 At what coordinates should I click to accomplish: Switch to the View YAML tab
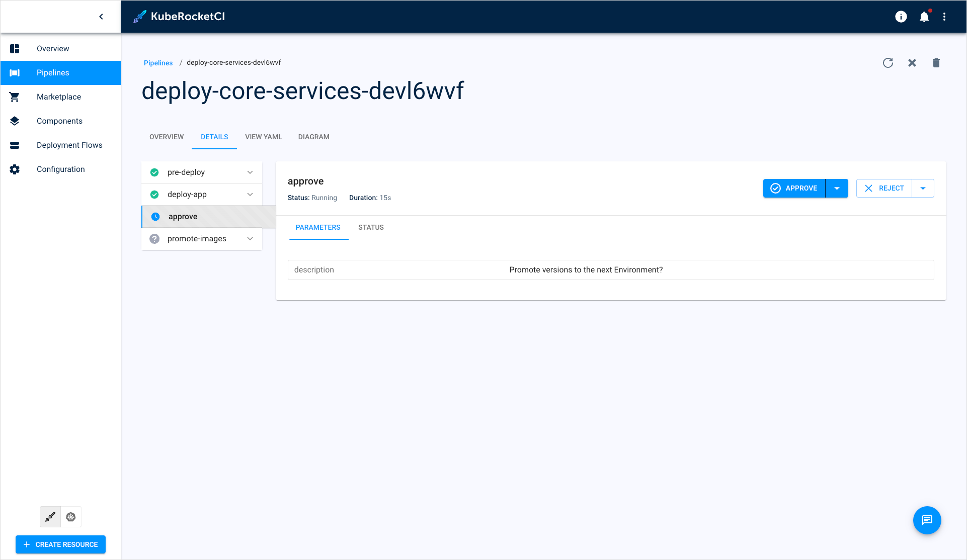(x=263, y=137)
